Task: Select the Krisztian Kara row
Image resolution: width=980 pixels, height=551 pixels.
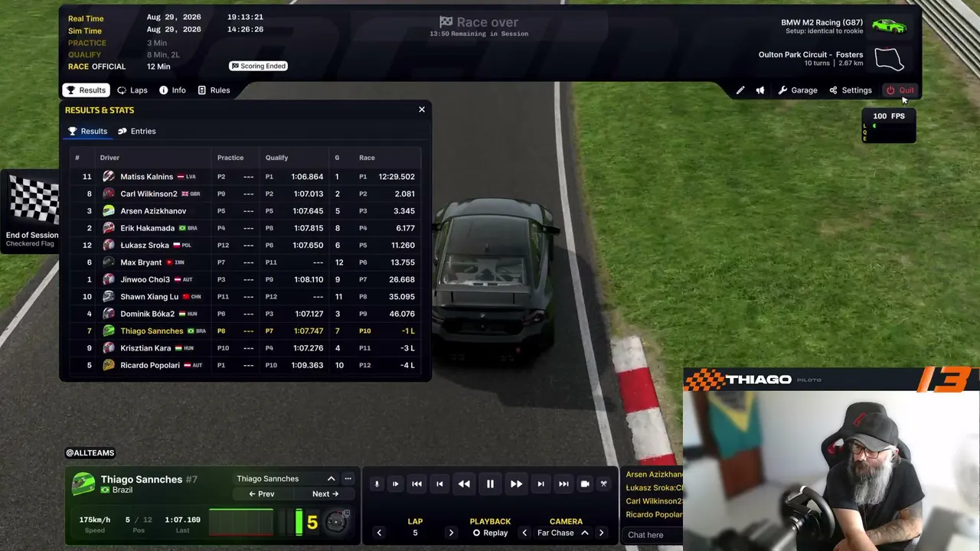Action: tap(245, 348)
